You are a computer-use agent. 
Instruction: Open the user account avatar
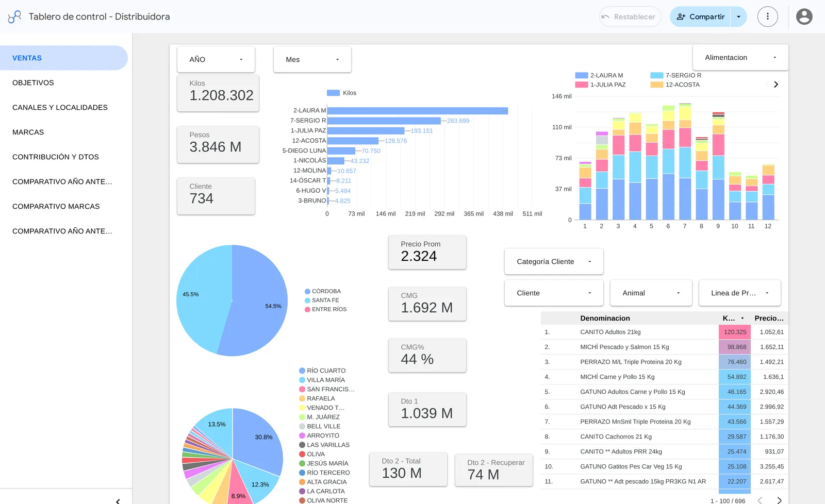[x=804, y=16]
